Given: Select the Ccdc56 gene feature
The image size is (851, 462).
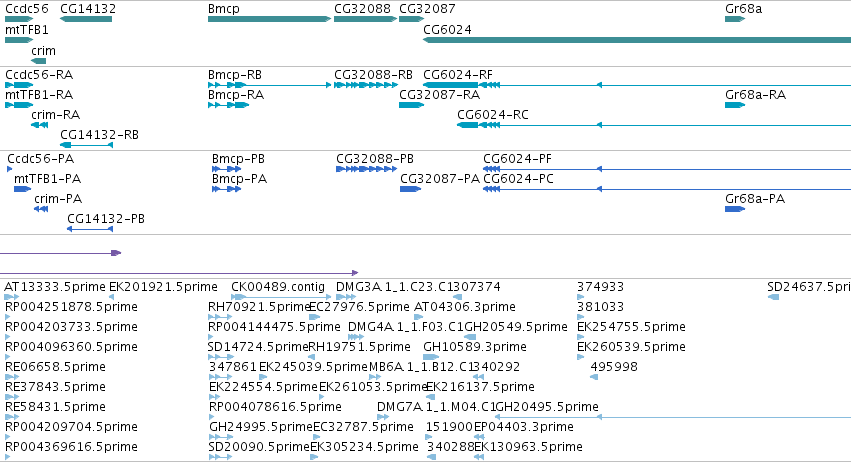Looking at the screenshot, I should coord(19,19).
